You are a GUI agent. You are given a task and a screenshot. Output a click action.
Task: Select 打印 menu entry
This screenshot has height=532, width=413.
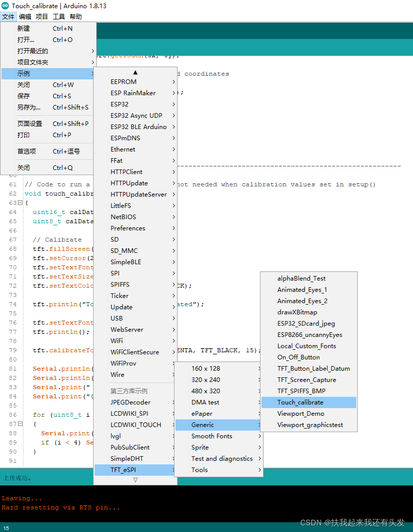coord(48,135)
